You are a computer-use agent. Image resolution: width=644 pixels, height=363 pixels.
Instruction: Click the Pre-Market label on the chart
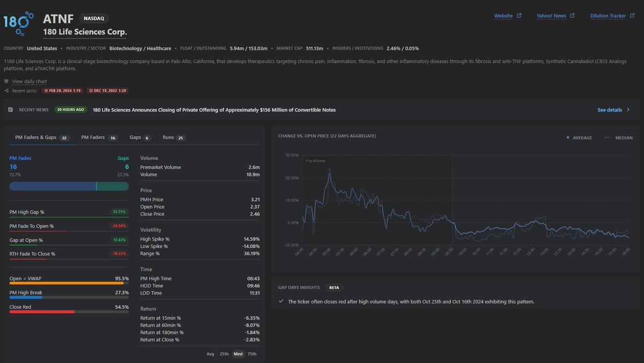coord(316,161)
